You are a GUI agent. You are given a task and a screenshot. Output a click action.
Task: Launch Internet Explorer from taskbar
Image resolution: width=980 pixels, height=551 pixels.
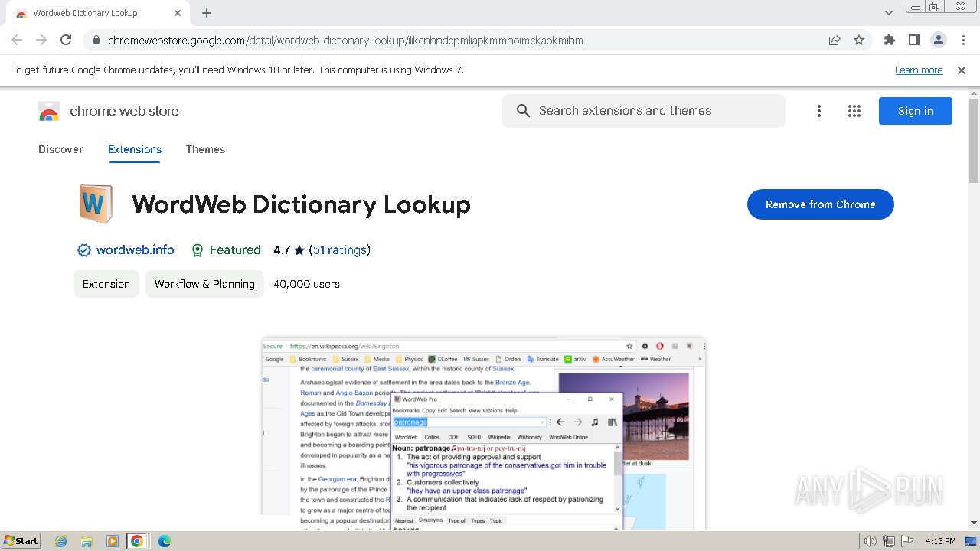60,541
